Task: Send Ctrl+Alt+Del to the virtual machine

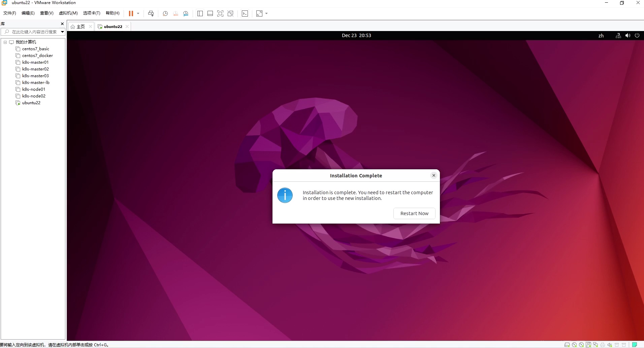Action: point(152,13)
